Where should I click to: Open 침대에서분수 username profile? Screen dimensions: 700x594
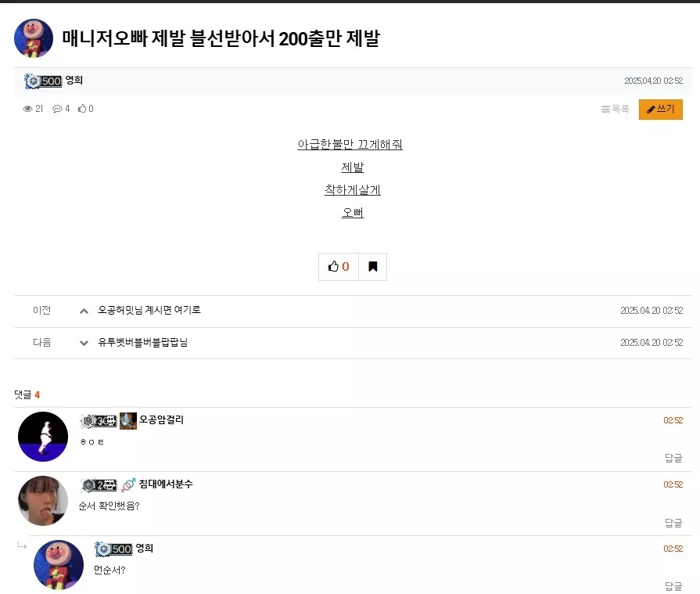point(166,484)
